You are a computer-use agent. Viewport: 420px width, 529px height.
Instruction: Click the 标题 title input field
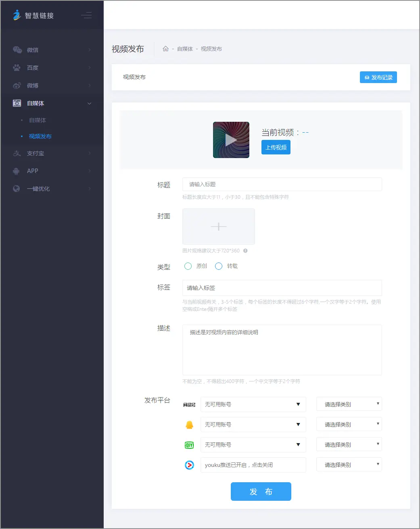click(x=282, y=184)
